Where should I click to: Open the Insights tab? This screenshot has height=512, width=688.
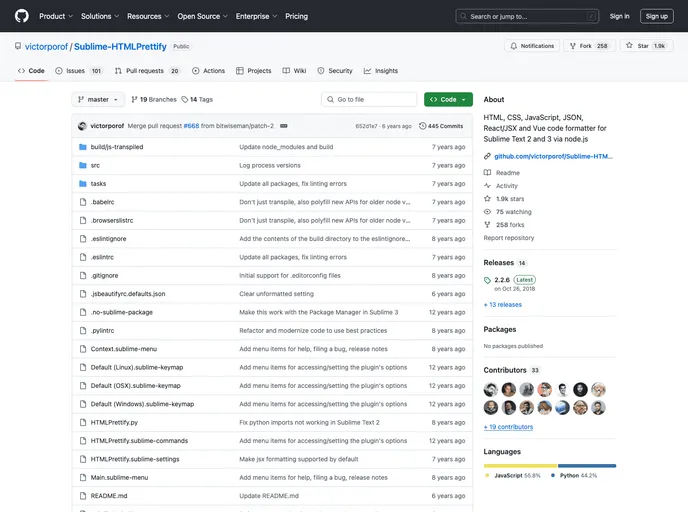pyautogui.click(x=381, y=71)
